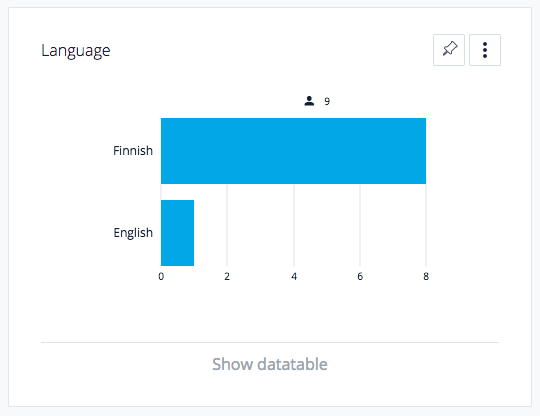Click the gridline at value 6
540x416 pixels.
pyautogui.click(x=360, y=225)
